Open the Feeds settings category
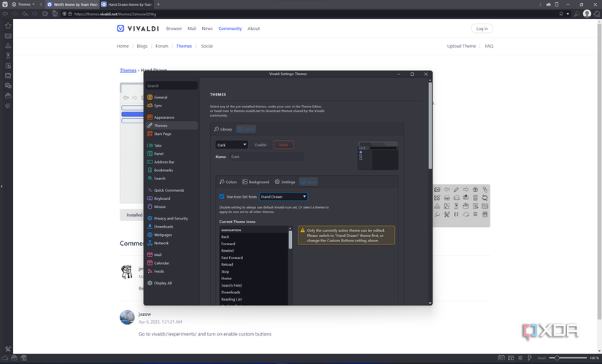 171,271
